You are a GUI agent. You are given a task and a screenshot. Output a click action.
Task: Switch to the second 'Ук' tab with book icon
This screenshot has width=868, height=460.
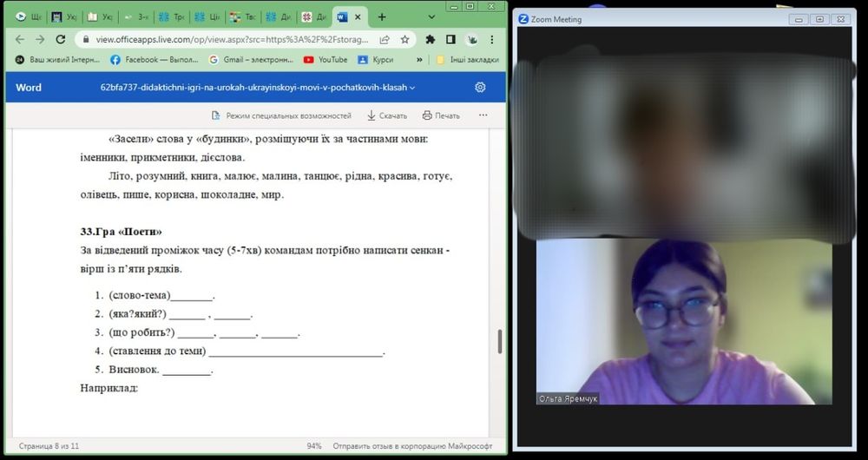click(x=100, y=17)
